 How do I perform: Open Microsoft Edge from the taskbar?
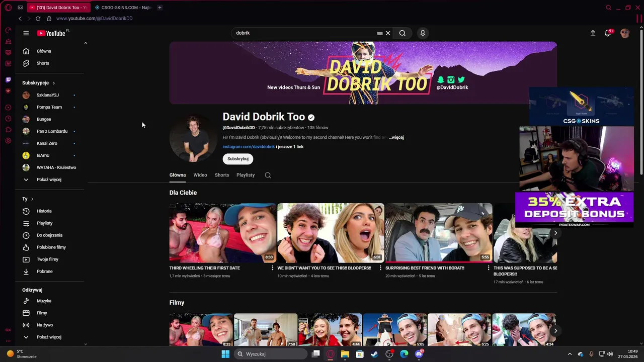pyautogui.click(x=404, y=354)
